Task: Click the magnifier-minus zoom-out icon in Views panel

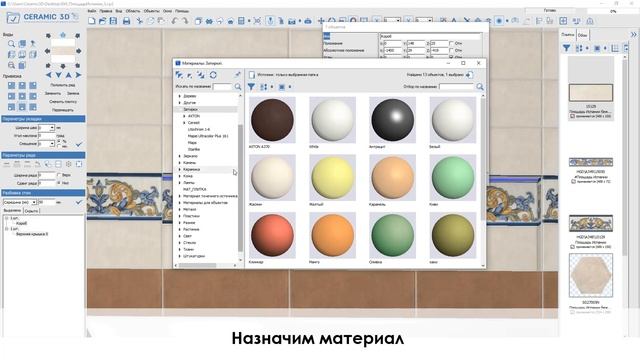Action: pyautogui.click(x=11, y=65)
